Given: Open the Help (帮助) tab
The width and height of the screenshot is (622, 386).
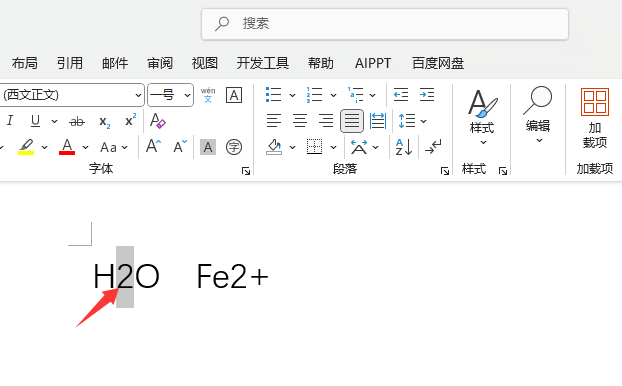Looking at the screenshot, I should [321, 63].
